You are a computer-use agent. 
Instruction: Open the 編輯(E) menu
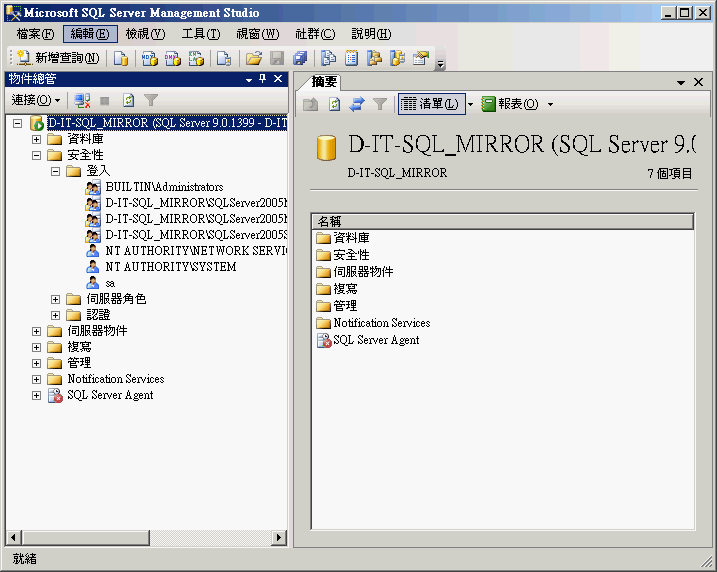(x=90, y=34)
